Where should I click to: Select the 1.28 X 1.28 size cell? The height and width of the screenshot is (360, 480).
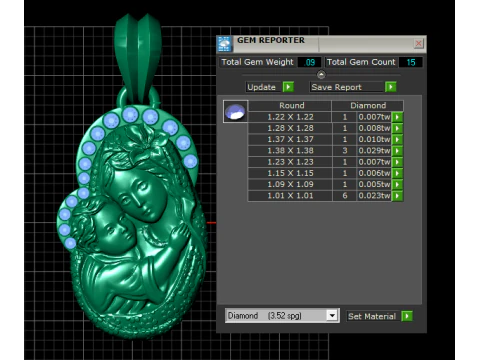(290, 128)
